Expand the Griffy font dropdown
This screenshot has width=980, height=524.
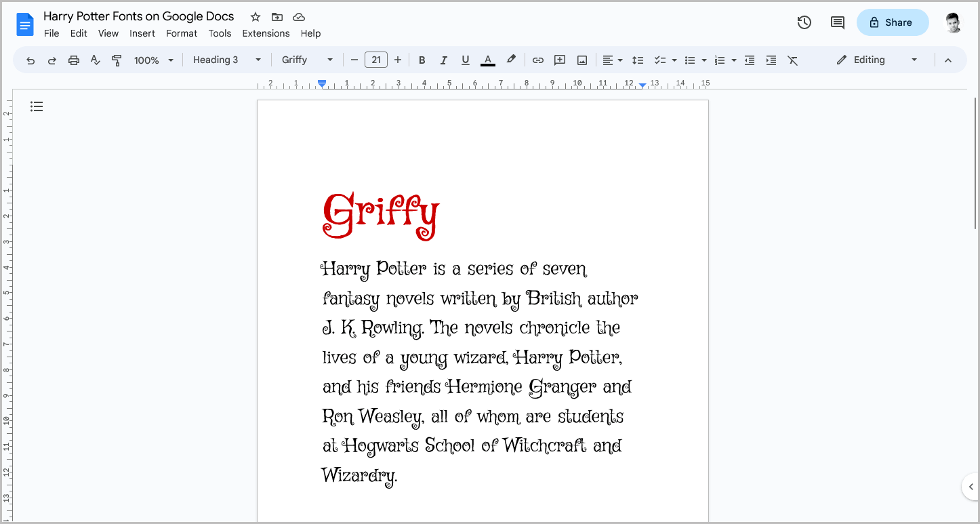click(306, 60)
